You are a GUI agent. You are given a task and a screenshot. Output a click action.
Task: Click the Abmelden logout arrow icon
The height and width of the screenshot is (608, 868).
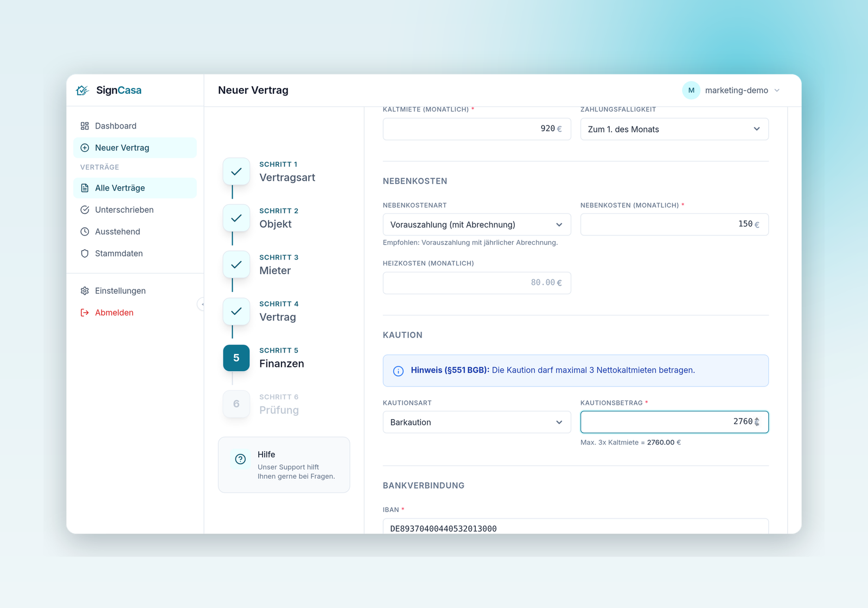point(85,313)
